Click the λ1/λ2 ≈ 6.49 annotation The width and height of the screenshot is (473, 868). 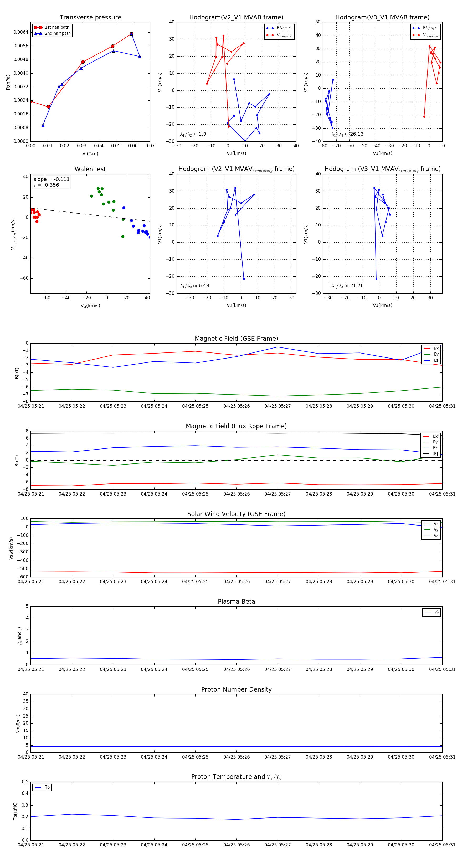pos(194,286)
